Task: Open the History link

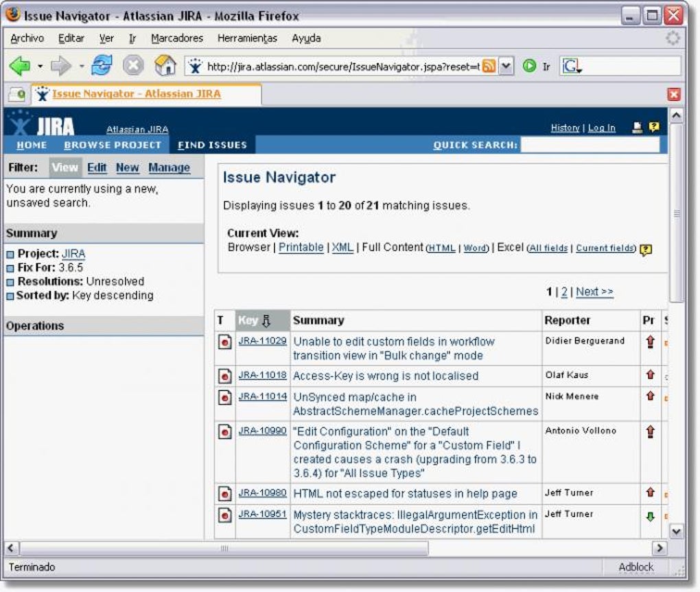Action: 565,128
